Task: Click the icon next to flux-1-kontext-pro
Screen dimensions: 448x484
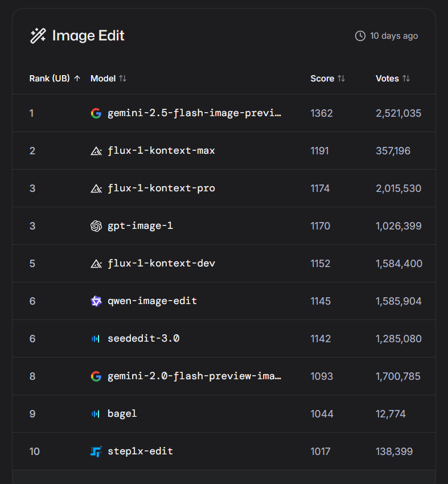Action: coord(96,188)
